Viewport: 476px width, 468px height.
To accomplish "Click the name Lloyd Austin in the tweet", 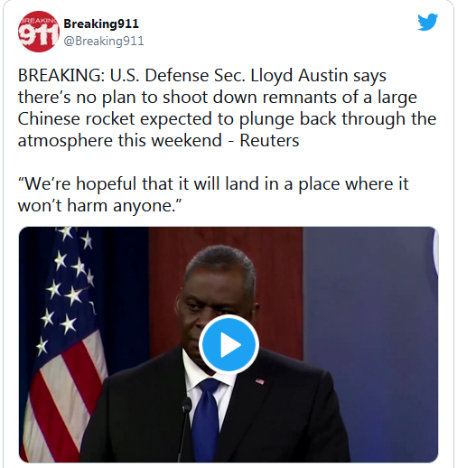I will [x=299, y=75].
